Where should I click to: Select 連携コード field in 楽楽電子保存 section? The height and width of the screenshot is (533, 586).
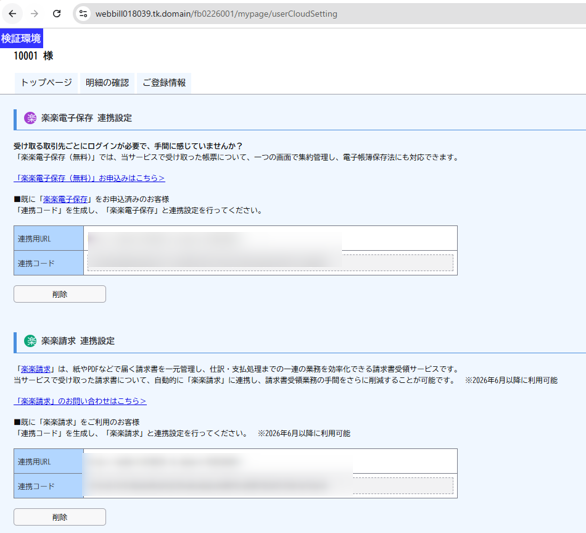[270, 263]
